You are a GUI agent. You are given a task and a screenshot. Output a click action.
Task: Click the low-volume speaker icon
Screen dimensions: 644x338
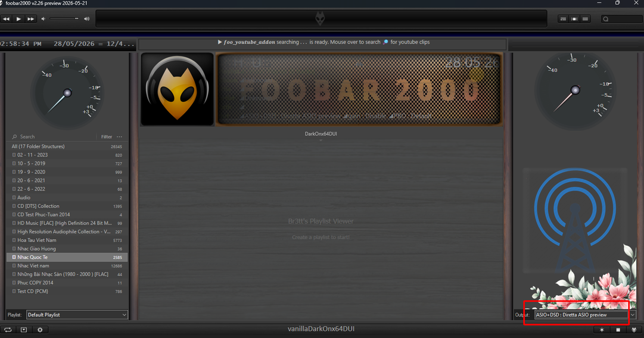(43, 19)
